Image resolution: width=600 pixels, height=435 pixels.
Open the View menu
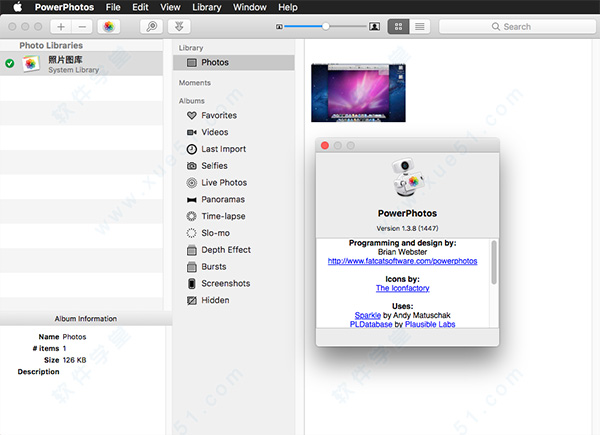pyautogui.click(x=170, y=7)
